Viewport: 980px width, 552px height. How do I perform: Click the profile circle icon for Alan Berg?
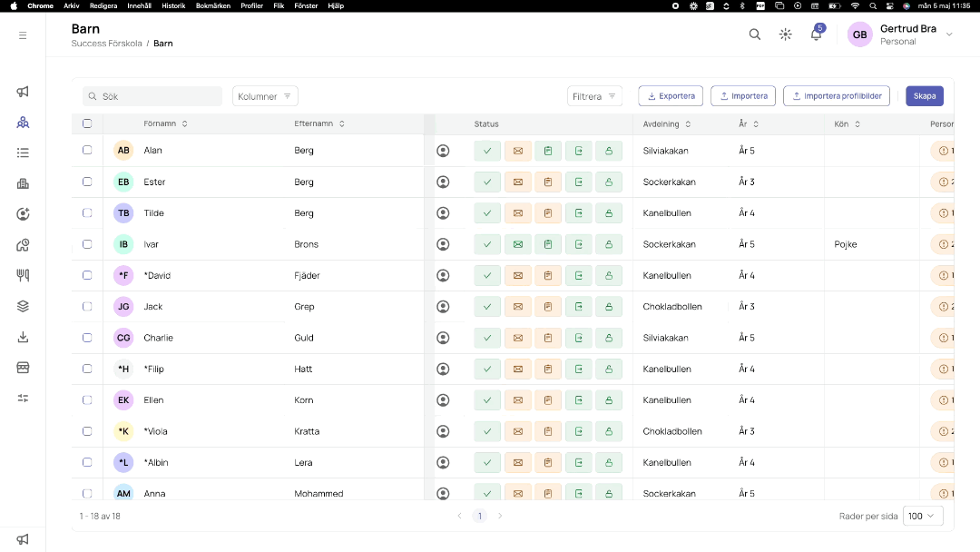[443, 151]
